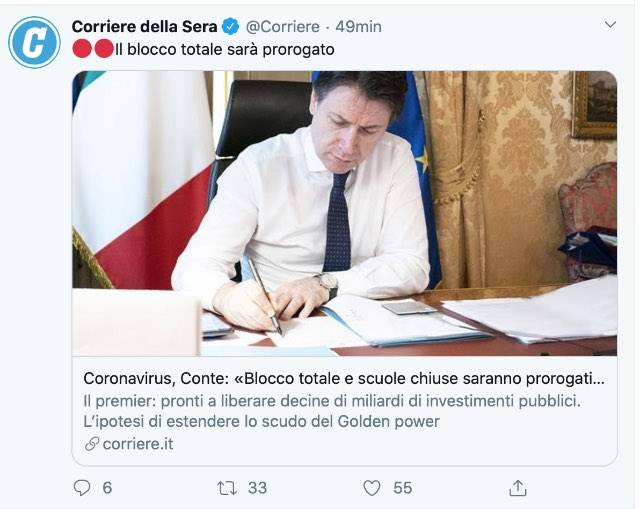Open the reply speech bubble icon

82,487
